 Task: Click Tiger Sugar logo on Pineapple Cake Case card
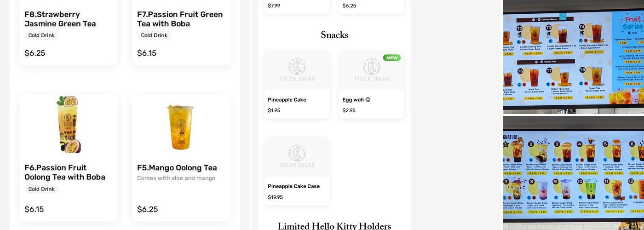tap(297, 157)
